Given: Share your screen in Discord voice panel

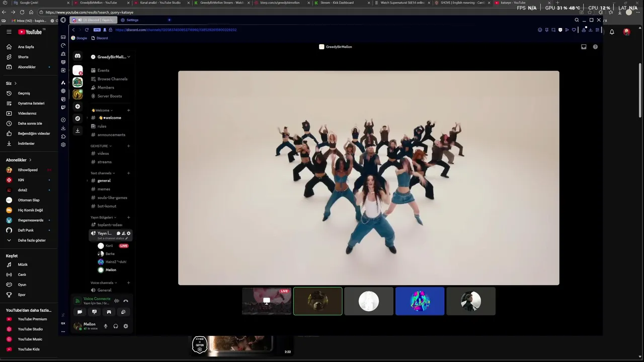Looking at the screenshot, I should tap(94, 312).
